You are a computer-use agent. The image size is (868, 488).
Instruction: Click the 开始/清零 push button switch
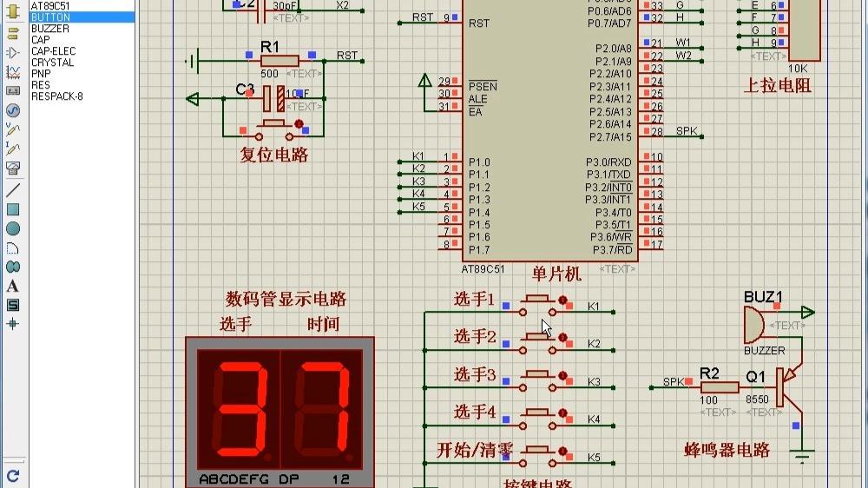[x=537, y=457]
